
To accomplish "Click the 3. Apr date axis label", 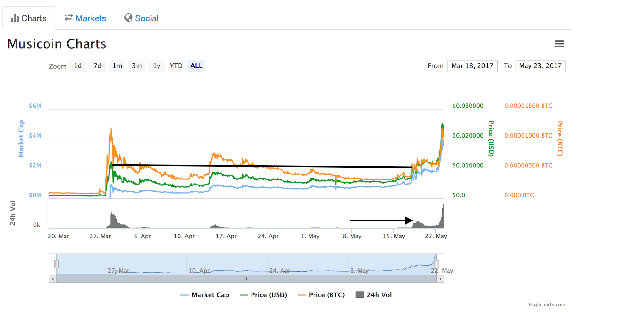I will tap(142, 236).
